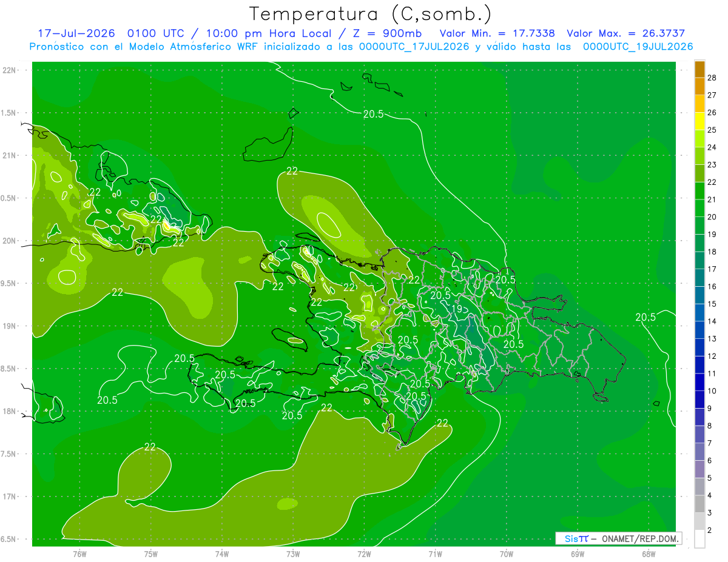Click the '20N' latitude axis label
This screenshot has width=728, height=562.
[x=9, y=241]
